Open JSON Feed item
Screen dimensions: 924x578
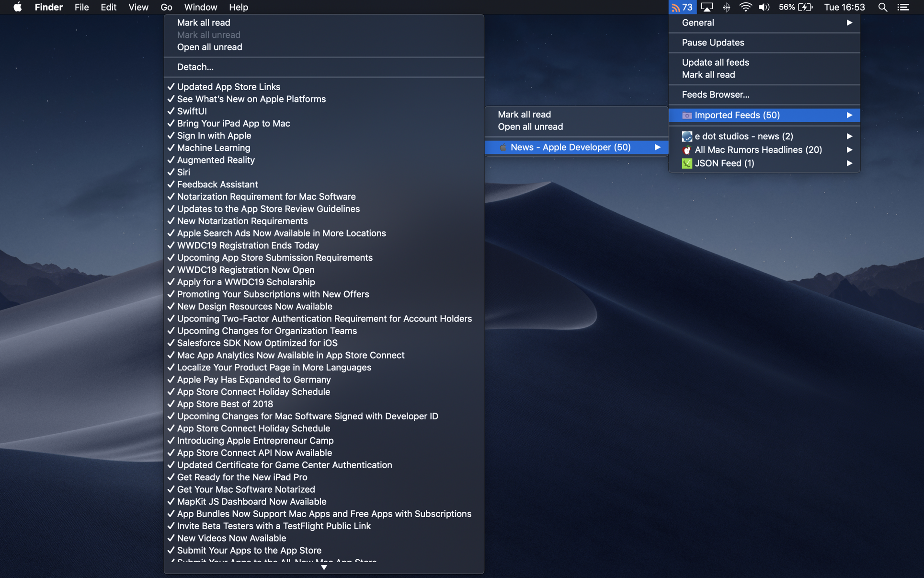point(765,162)
